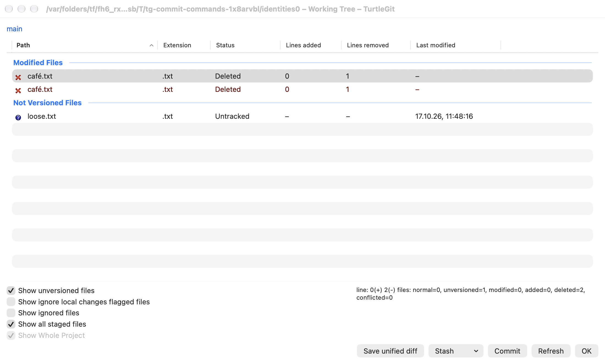The image size is (605, 364).
Task: Toggle Show unversioned files checkbox
Action: click(x=11, y=290)
